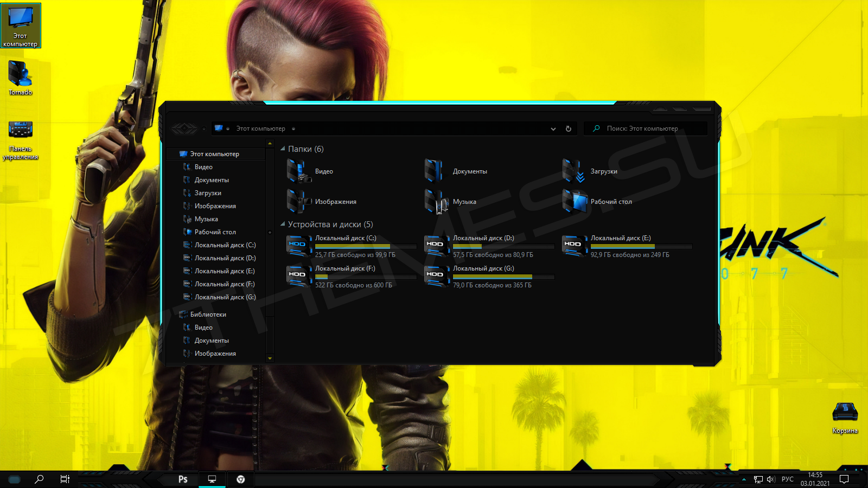The width and height of the screenshot is (868, 488).
Task: Click the sidebar scroll-up arrow
Action: (270, 143)
